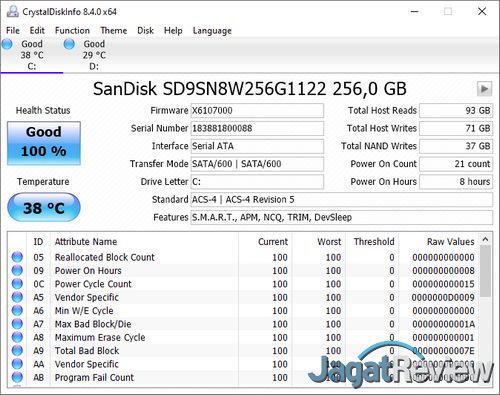
Task: Click the Raw Values column header
Action: [450, 242]
